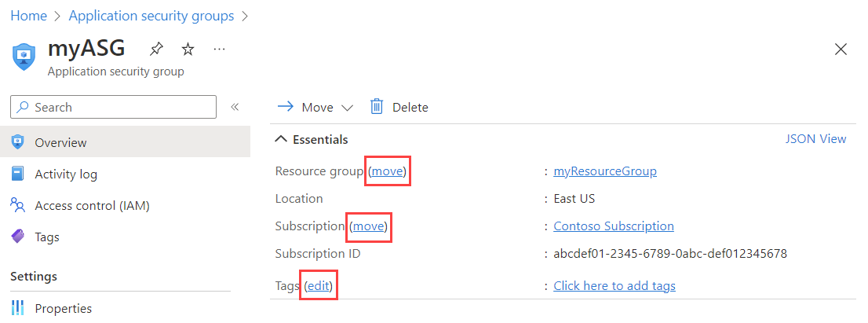The height and width of the screenshot is (323, 868).
Task: Pin myASG to dashboard
Action: 156,50
